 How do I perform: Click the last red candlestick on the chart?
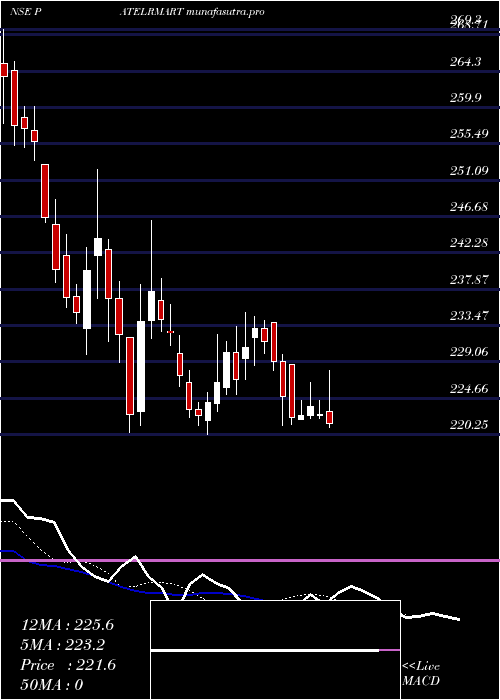329,417
